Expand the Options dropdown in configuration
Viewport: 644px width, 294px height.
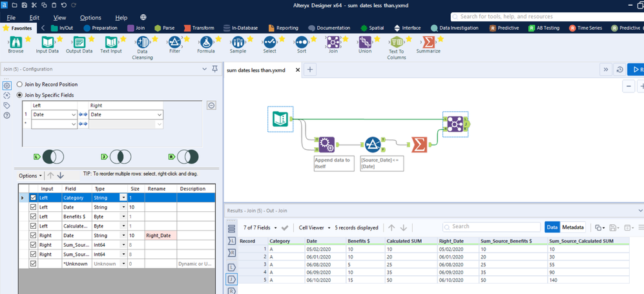coord(30,175)
